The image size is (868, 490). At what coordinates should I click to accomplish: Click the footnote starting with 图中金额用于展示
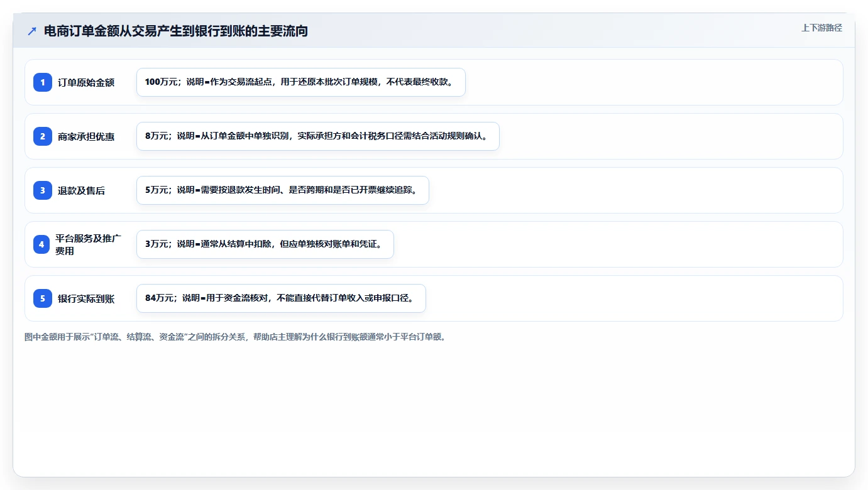click(x=235, y=337)
